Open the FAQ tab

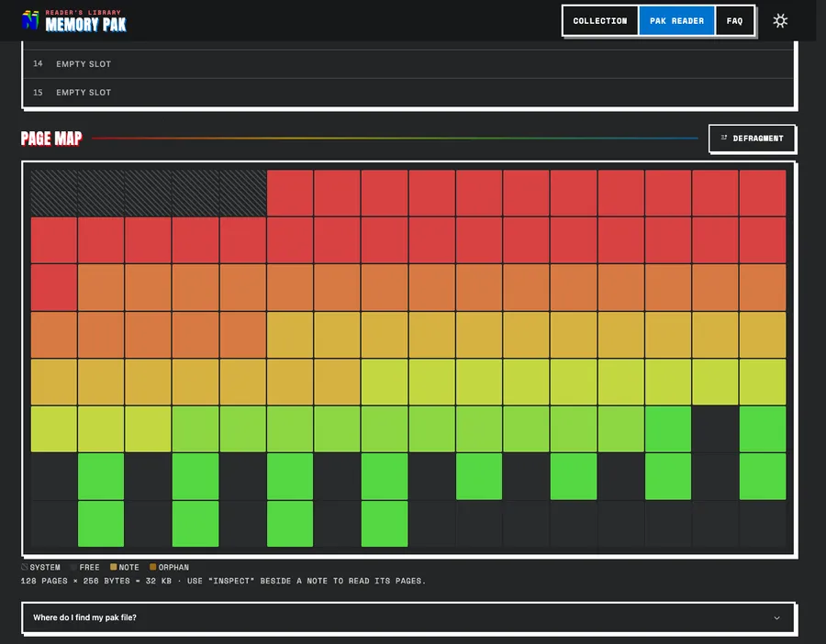click(734, 21)
